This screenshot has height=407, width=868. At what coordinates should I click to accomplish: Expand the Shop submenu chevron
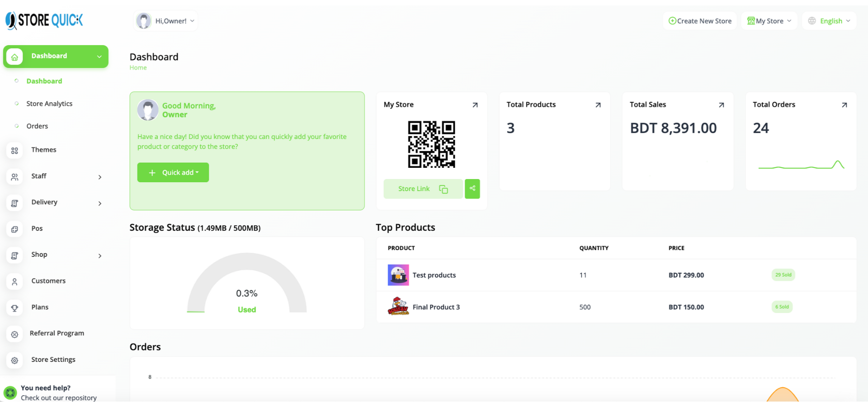point(100,256)
